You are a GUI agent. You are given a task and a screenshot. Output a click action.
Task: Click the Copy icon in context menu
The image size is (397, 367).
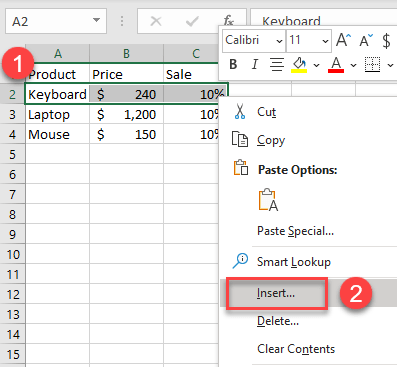point(240,139)
